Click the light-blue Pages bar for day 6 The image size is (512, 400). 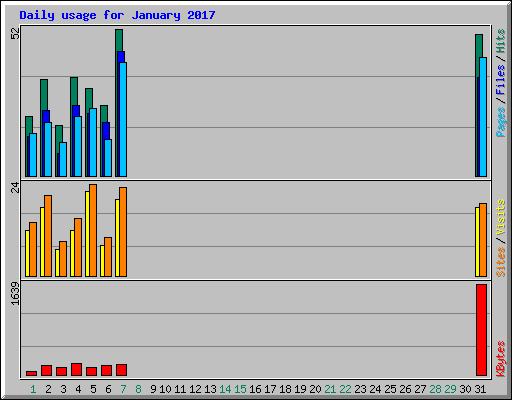(108, 158)
